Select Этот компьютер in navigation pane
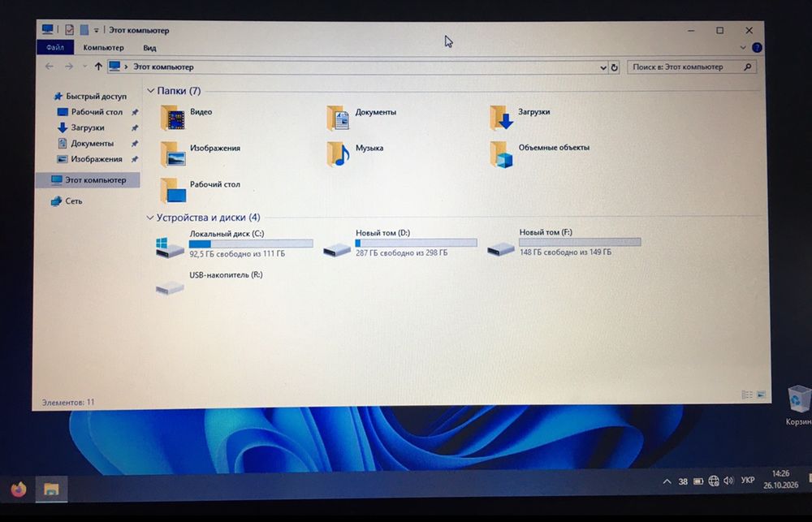Viewport: 812px width, 522px height. 88,179
